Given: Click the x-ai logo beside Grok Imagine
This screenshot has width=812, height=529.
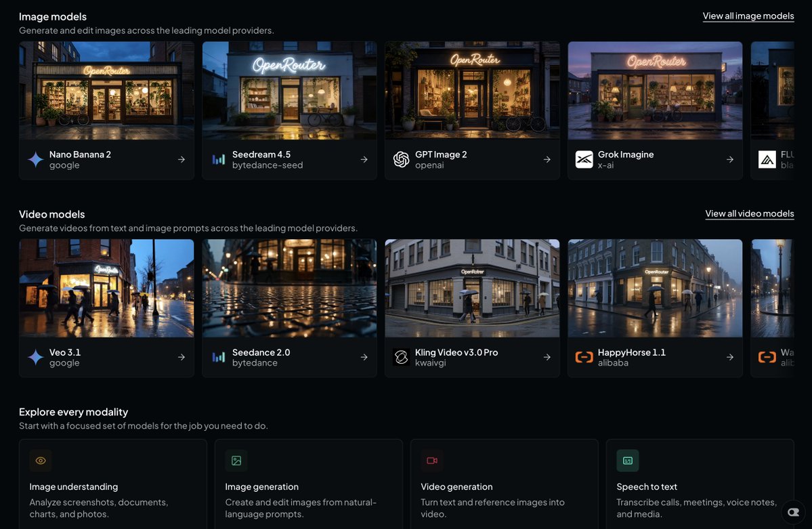Looking at the screenshot, I should pyautogui.click(x=584, y=160).
